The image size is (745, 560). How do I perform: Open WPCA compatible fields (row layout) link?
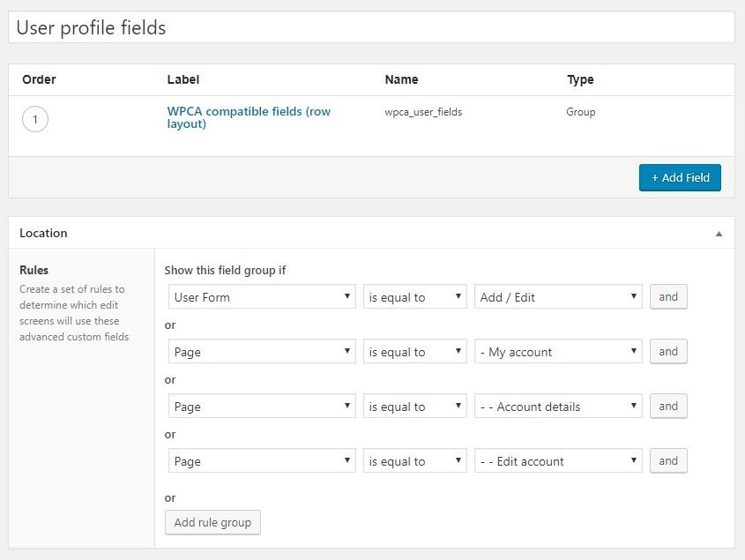click(x=249, y=117)
